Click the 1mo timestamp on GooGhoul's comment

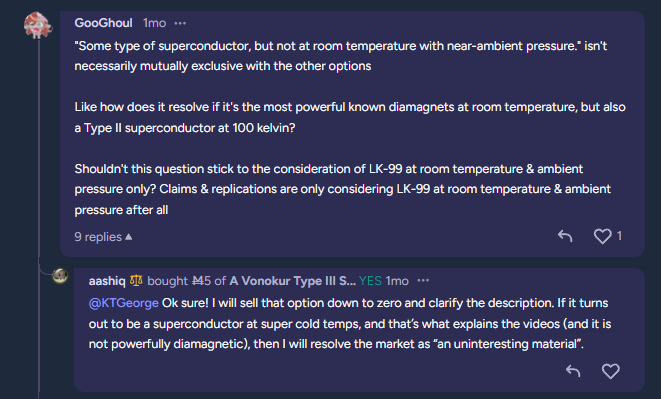154,23
